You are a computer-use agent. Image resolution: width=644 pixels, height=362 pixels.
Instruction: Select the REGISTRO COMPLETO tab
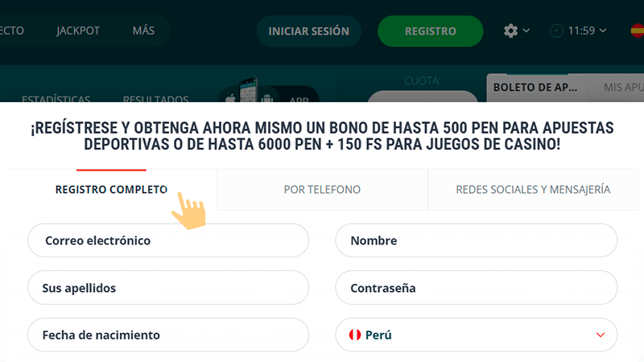tap(111, 190)
